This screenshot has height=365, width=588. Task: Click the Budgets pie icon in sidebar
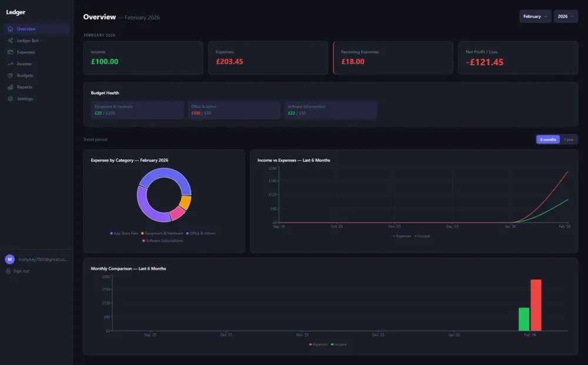pyautogui.click(x=10, y=75)
